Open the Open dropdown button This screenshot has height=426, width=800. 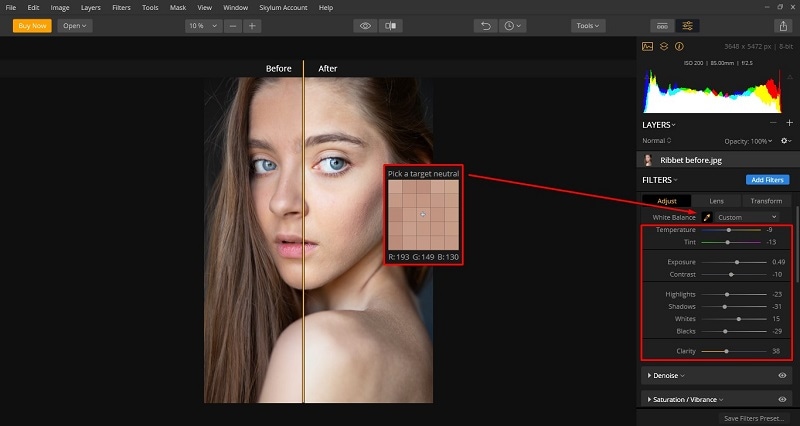pos(74,26)
